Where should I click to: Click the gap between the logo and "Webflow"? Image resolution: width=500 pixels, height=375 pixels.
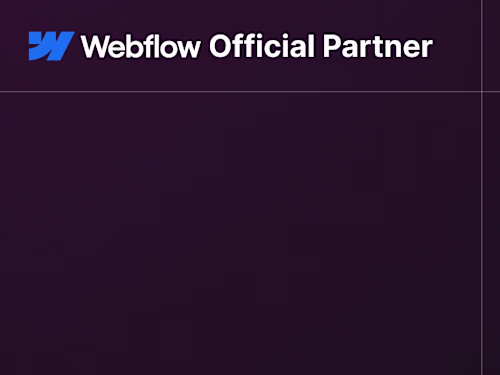click(x=78, y=46)
